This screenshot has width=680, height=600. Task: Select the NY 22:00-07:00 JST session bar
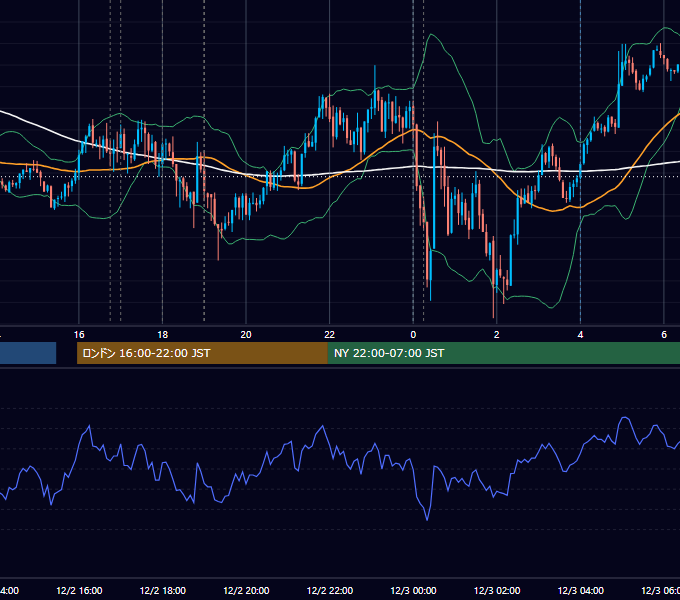[x=503, y=353]
